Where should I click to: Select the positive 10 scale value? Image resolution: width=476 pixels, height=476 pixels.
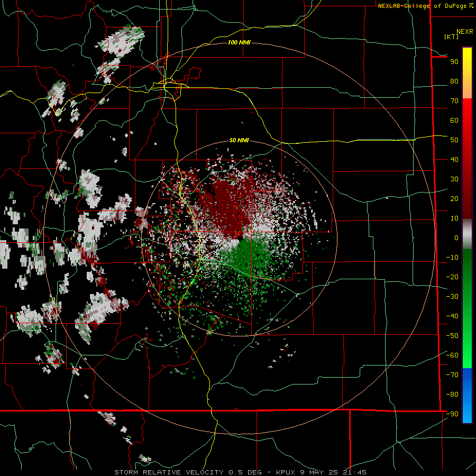(x=454, y=218)
